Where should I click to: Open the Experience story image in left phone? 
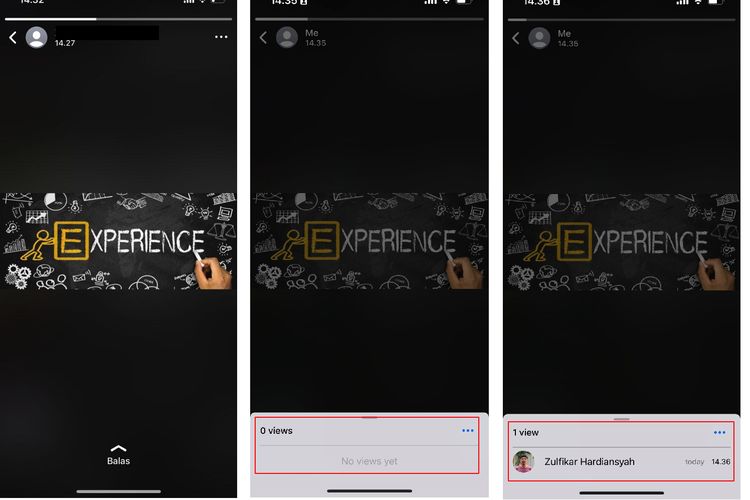(x=118, y=241)
